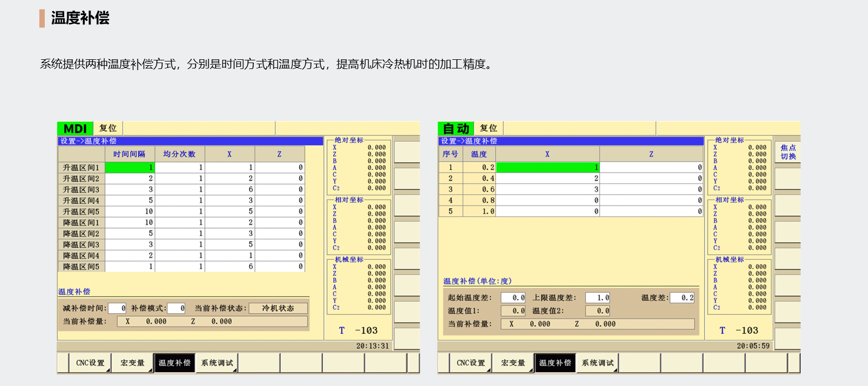Screen dimensions: 868x386
Task: Click the 均分次数 column header
Action: [x=180, y=154]
